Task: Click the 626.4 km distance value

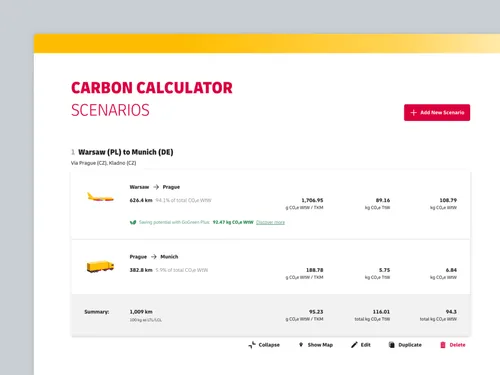Action: (x=141, y=200)
